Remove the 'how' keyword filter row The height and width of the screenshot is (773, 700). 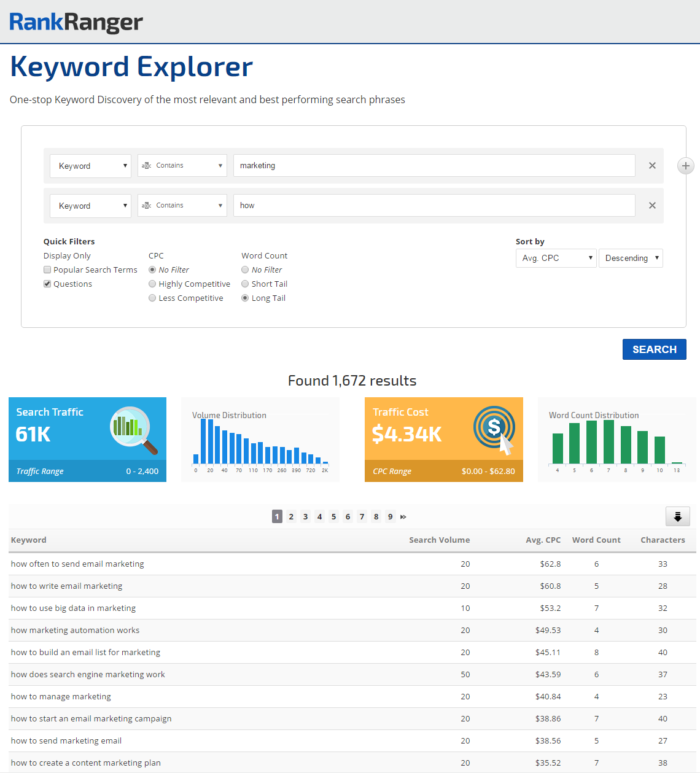652,206
